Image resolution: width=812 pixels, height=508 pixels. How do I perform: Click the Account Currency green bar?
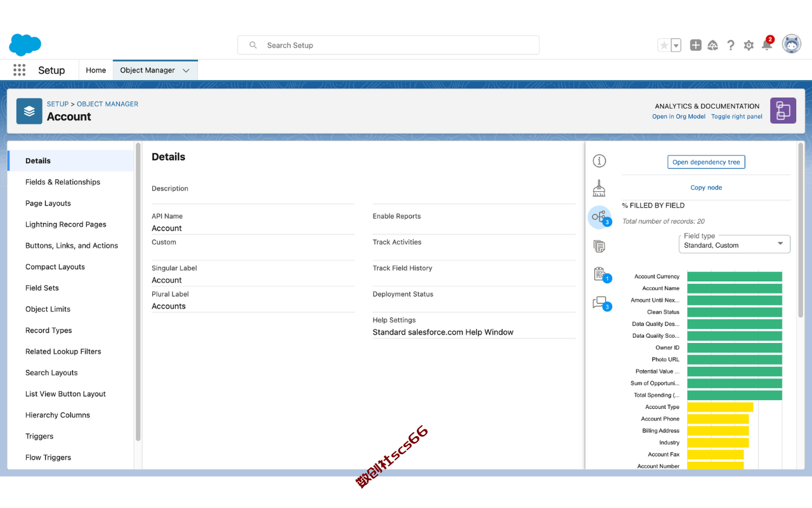tap(735, 276)
